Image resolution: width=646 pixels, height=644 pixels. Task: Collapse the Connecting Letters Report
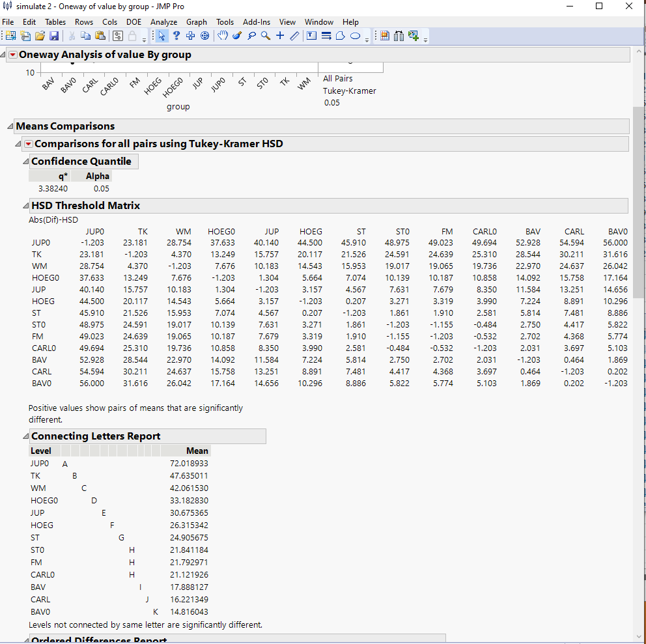23,436
